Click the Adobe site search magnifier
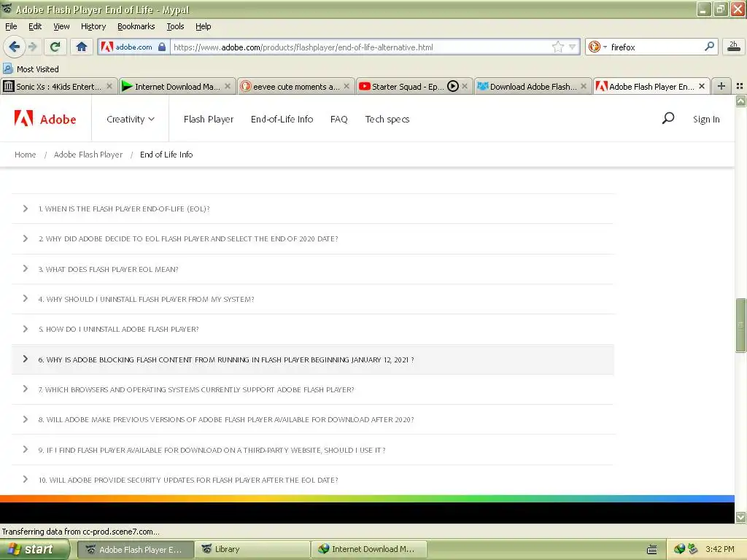Screen dimensions: 747x560 tap(668, 118)
